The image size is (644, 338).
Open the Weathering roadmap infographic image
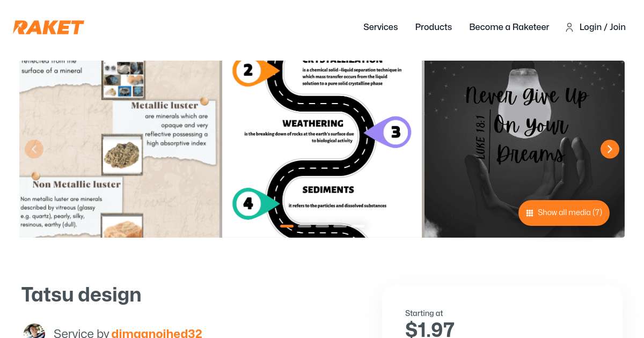pyautogui.click(x=322, y=149)
